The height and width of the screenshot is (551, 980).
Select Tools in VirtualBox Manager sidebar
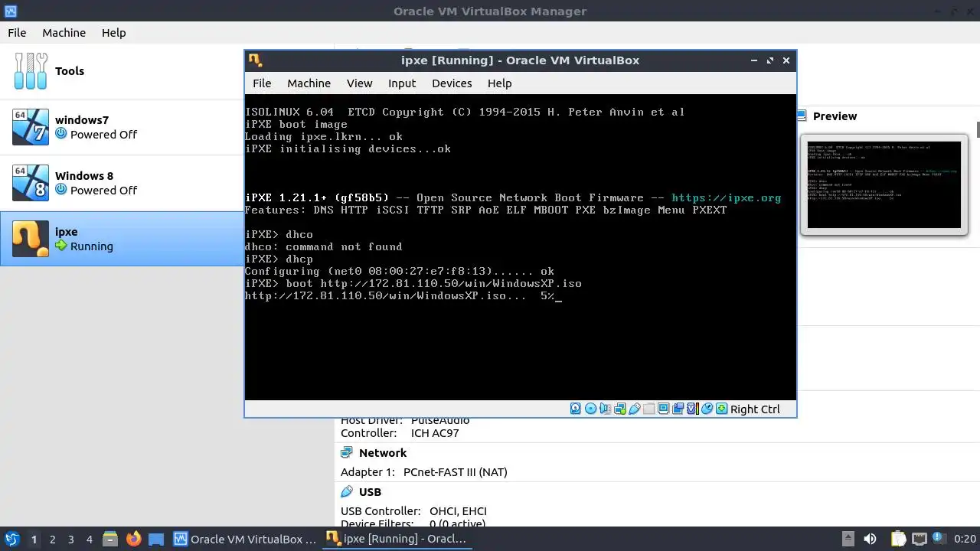tap(122, 70)
